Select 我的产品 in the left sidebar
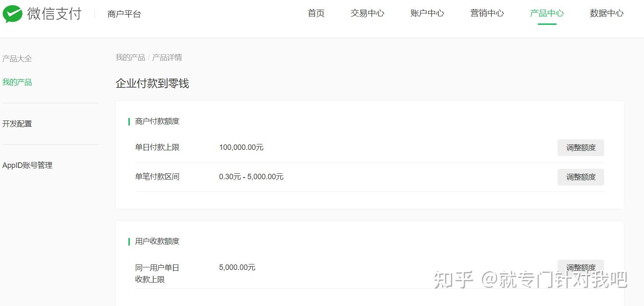The image size is (644, 306). [x=17, y=82]
